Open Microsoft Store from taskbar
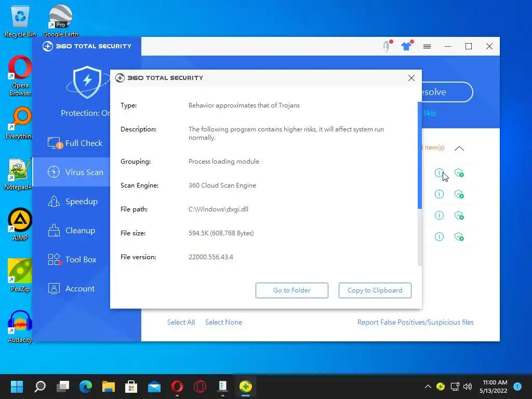Screen dimensions: 532x399 [x=131, y=387]
